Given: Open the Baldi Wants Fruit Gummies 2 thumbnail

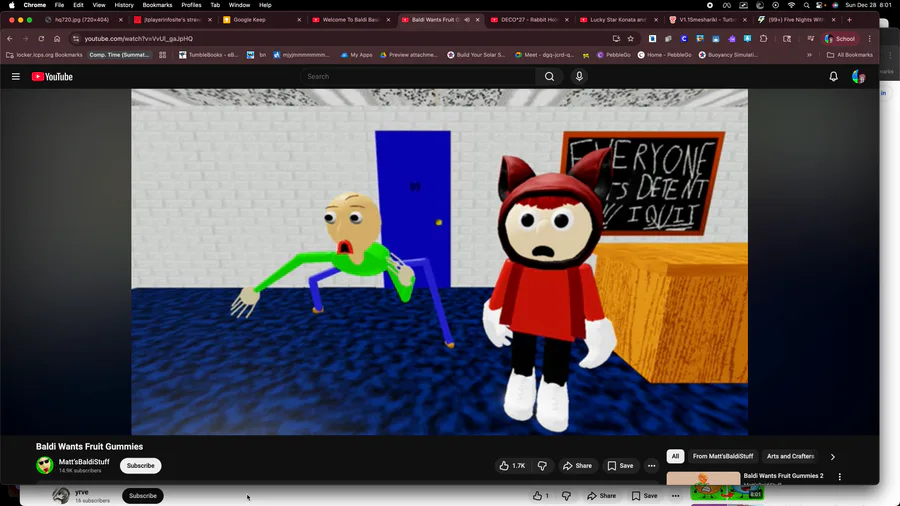Looking at the screenshot, I should [x=703, y=478].
